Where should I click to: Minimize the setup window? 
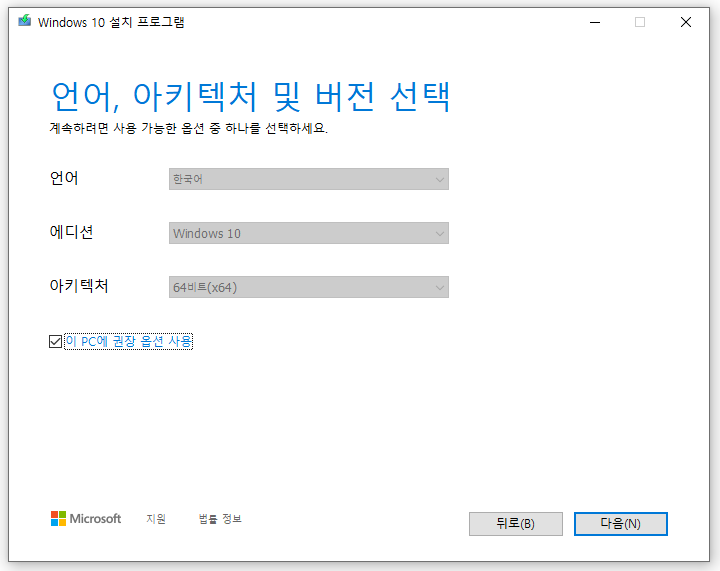pos(595,22)
